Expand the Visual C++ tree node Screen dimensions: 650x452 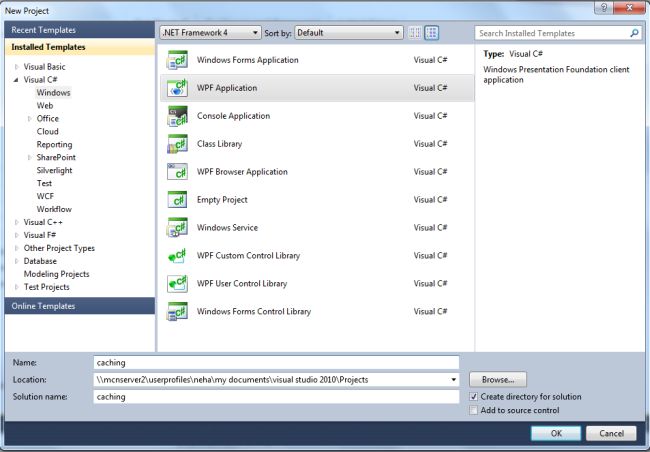17,222
